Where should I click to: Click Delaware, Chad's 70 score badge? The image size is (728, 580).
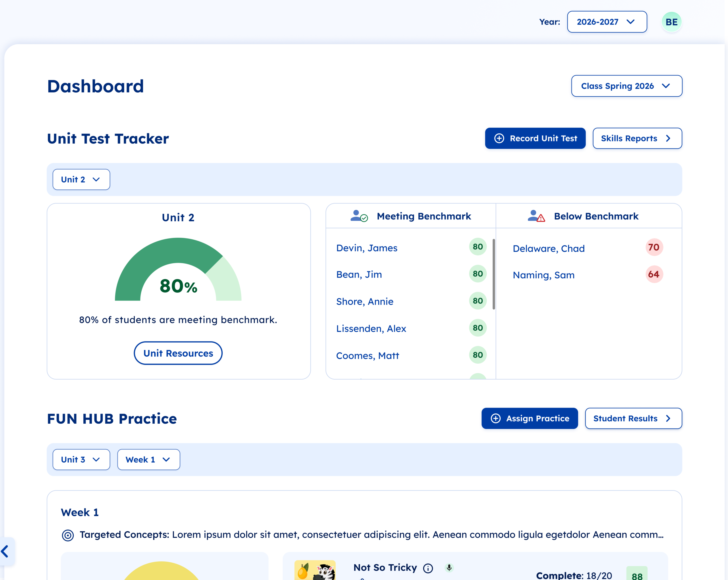point(654,247)
